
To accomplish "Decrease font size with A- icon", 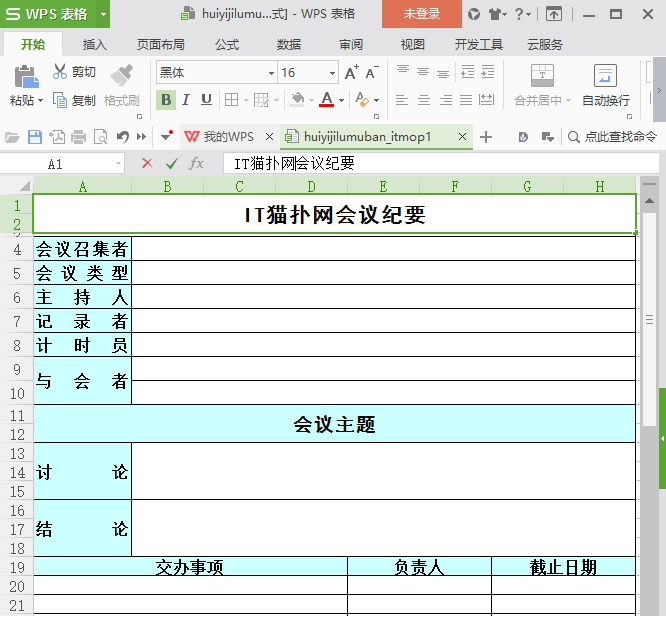I will coord(371,73).
